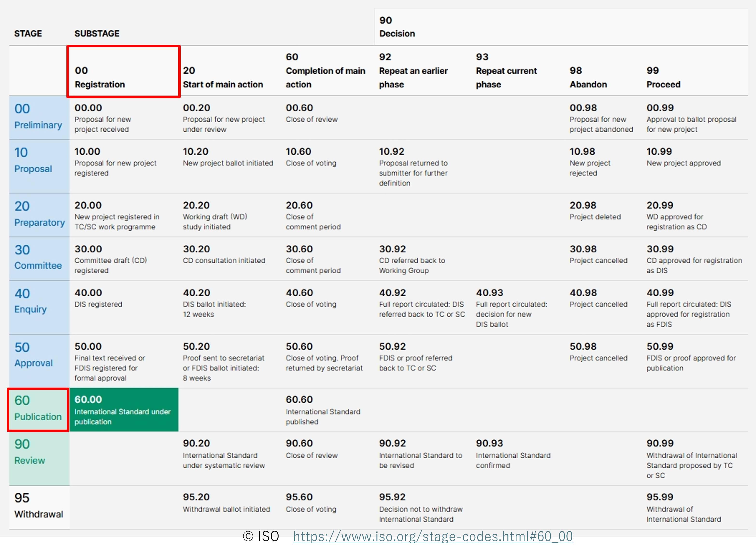This screenshot has height=553, width=756.
Task: Select the 98 Abandon column header
Action: tap(588, 77)
